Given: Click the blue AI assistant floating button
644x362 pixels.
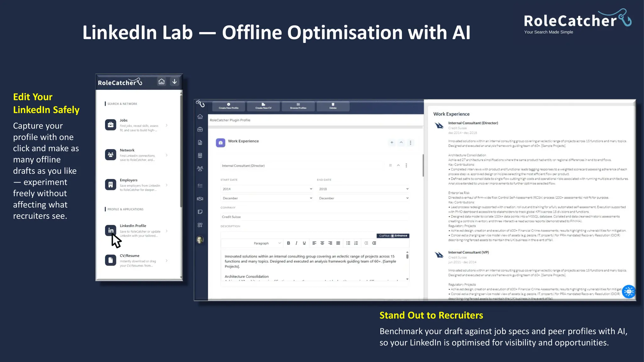Looking at the screenshot, I should click(629, 292).
